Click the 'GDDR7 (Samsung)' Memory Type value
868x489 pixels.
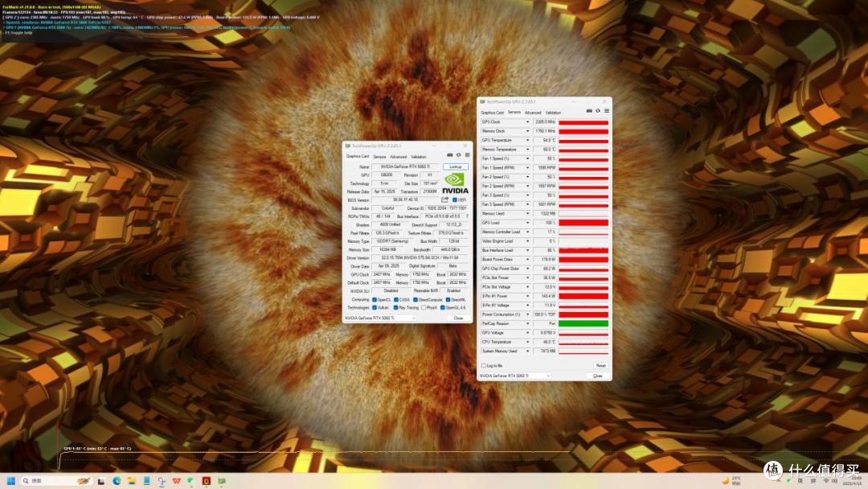coord(394,241)
